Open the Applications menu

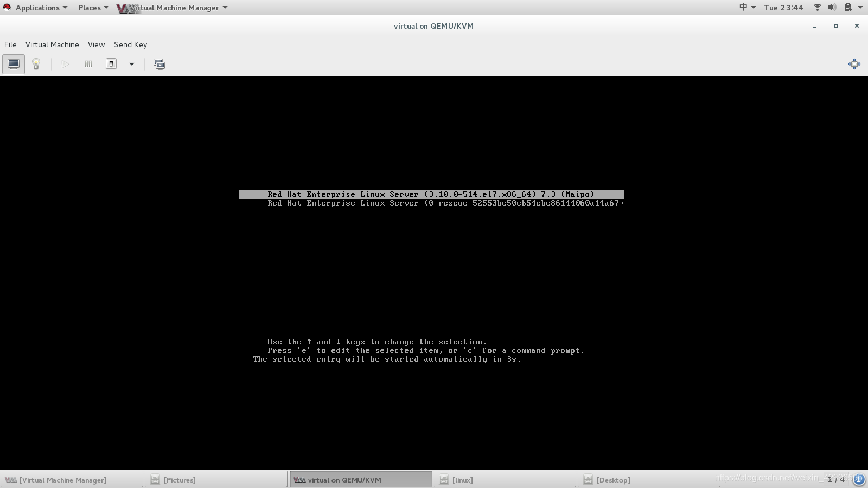[x=41, y=8]
